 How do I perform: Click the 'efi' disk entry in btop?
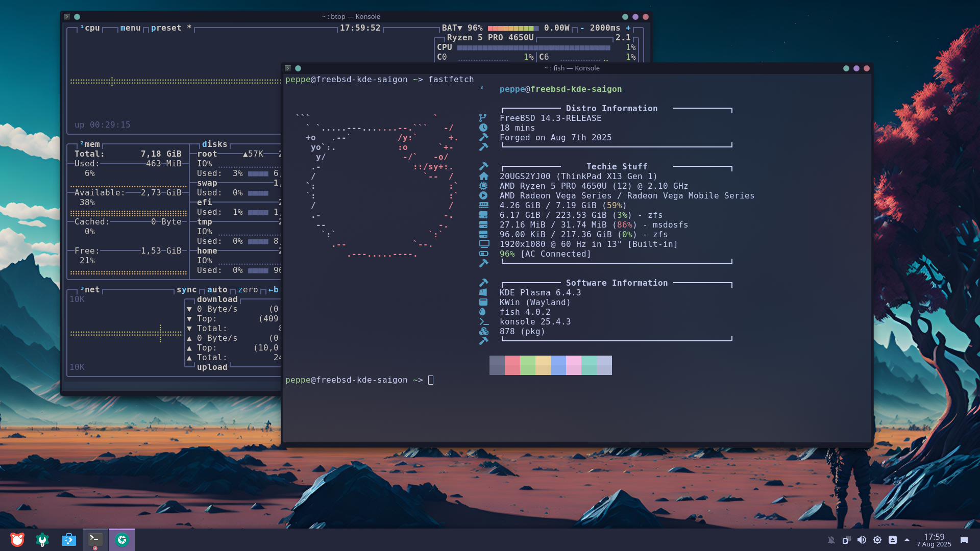pyautogui.click(x=205, y=203)
